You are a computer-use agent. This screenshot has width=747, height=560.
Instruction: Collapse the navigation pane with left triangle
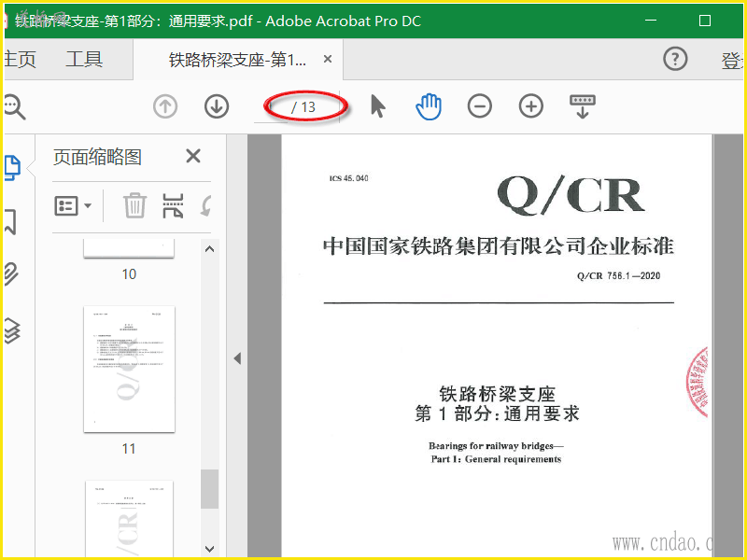coord(237,358)
